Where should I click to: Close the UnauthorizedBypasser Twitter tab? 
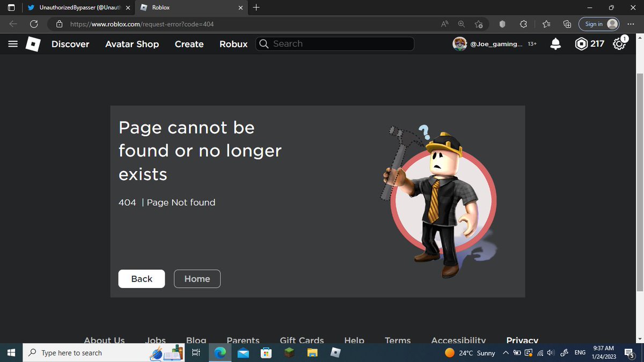coord(128,8)
